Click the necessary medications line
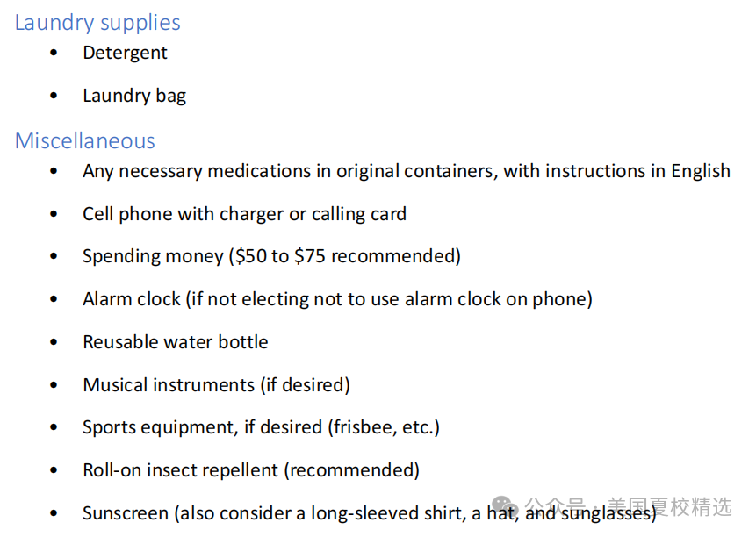The height and width of the screenshot is (537, 756). 407,171
